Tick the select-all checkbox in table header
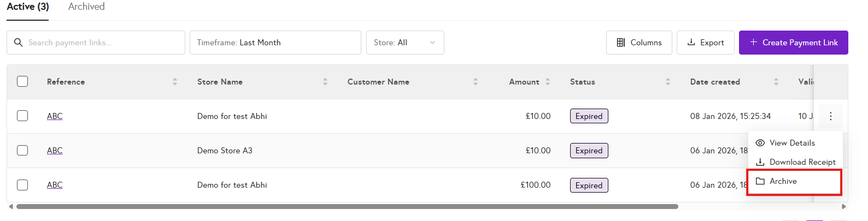868x221 pixels. tap(22, 81)
